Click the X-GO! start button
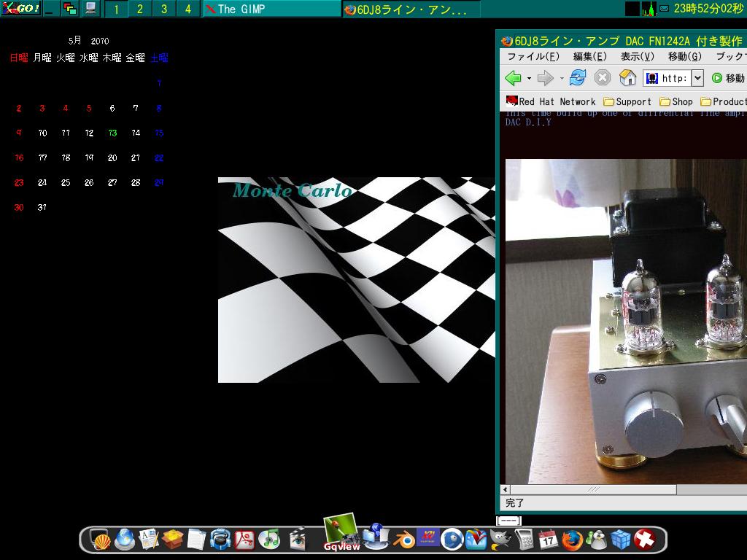The width and height of the screenshot is (747, 560). pyautogui.click(x=20, y=9)
